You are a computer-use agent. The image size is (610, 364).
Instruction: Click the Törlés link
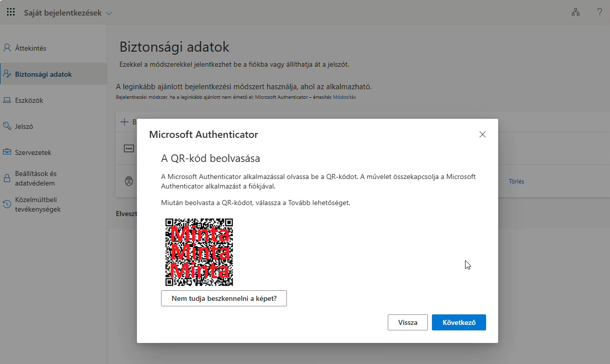516,181
